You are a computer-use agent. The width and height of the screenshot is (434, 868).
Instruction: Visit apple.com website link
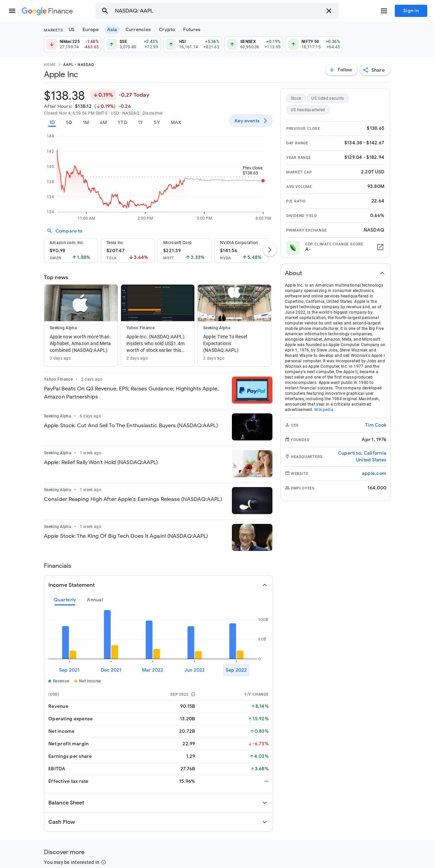click(x=374, y=473)
